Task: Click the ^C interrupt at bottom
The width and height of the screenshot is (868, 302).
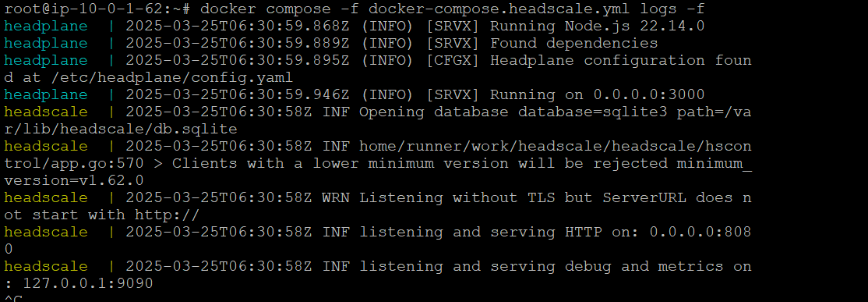Action: [13, 299]
